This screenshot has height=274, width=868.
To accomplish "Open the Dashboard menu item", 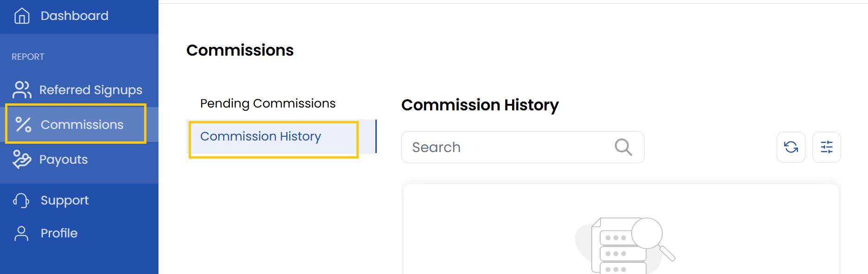I will coord(75,16).
